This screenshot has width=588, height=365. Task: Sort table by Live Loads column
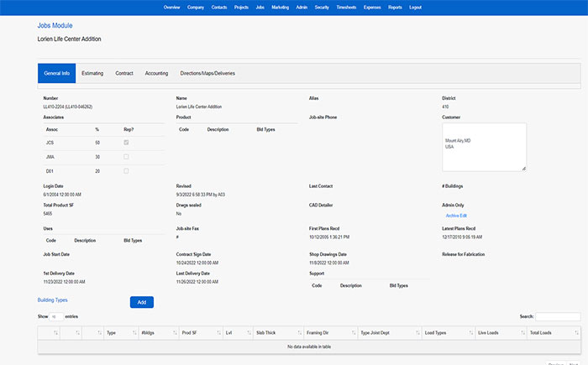click(501, 333)
